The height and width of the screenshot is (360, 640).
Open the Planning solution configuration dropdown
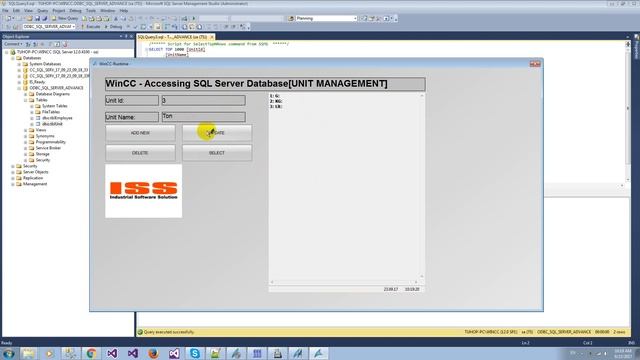click(x=326, y=18)
